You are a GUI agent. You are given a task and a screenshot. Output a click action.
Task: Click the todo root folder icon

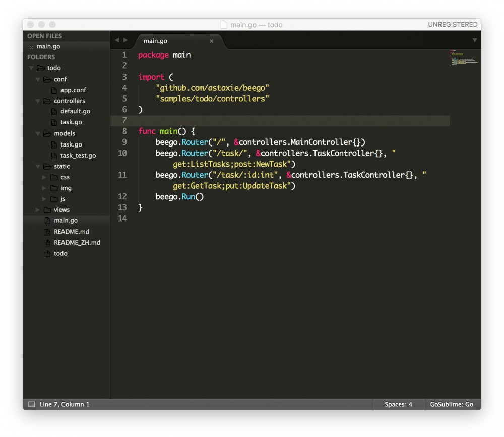[x=40, y=68]
